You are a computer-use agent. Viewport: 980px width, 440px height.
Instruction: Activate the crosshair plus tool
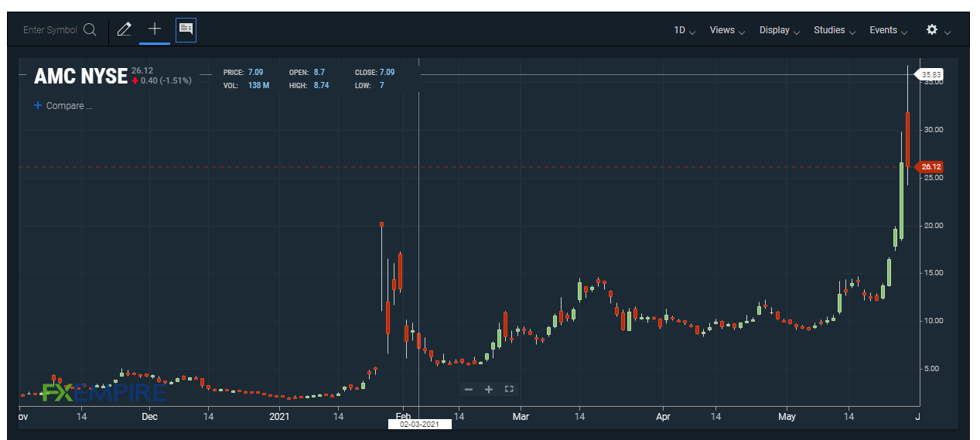tap(155, 29)
